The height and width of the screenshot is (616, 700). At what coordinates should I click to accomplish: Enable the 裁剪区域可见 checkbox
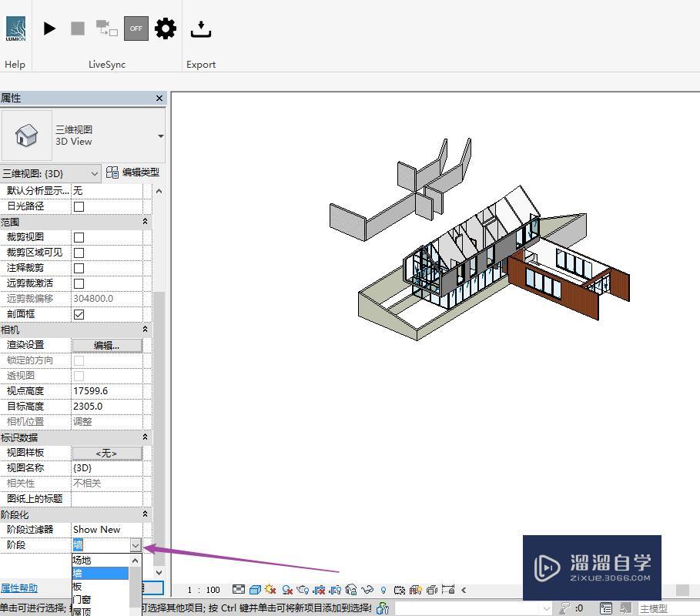click(x=79, y=253)
